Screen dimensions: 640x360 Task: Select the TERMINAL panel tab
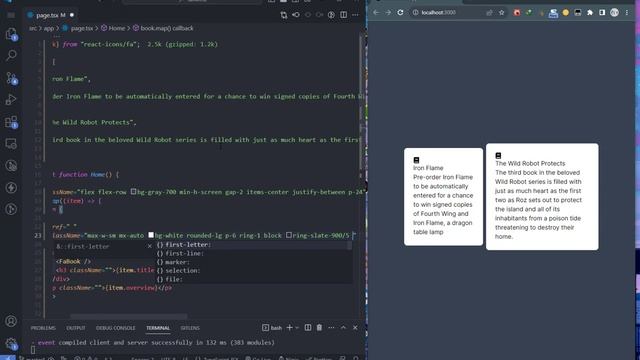(x=158, y=328)
